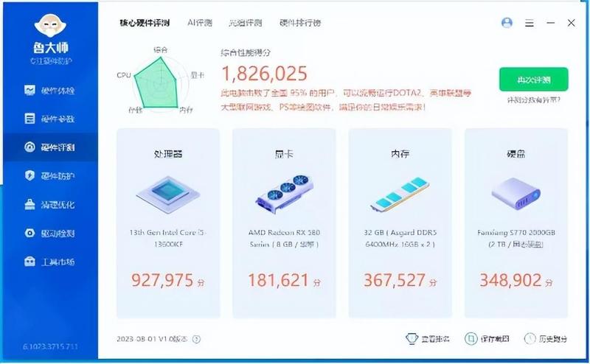Open the 清理优化 cleanup icon
Viewport: 590px width, 364px height.
(x=29, y=204)
